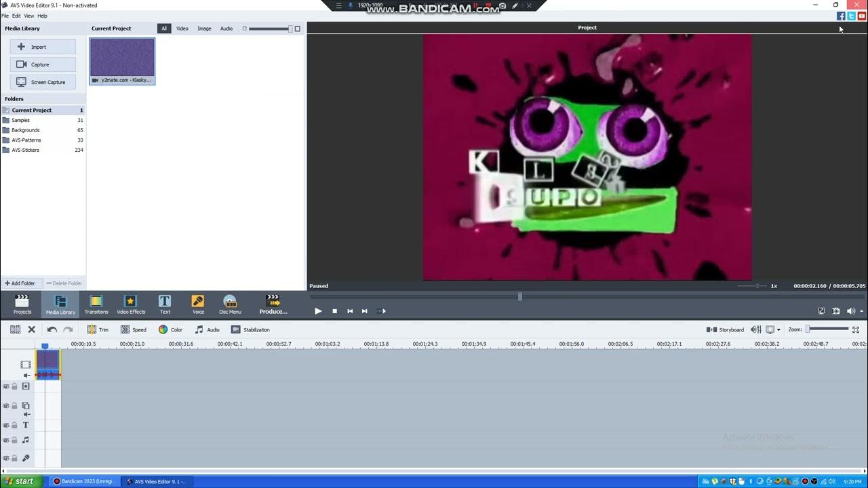Click the Redo arrow
868x488 pixels.
68,329
